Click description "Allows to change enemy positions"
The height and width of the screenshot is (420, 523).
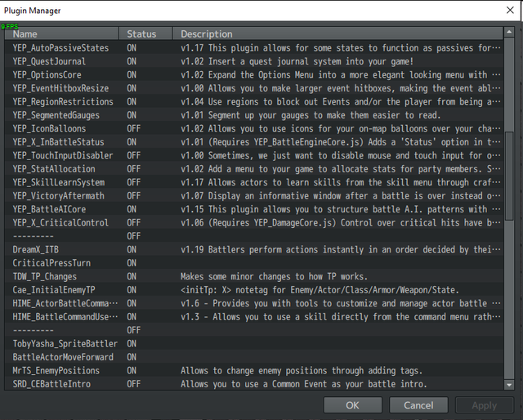302,371
